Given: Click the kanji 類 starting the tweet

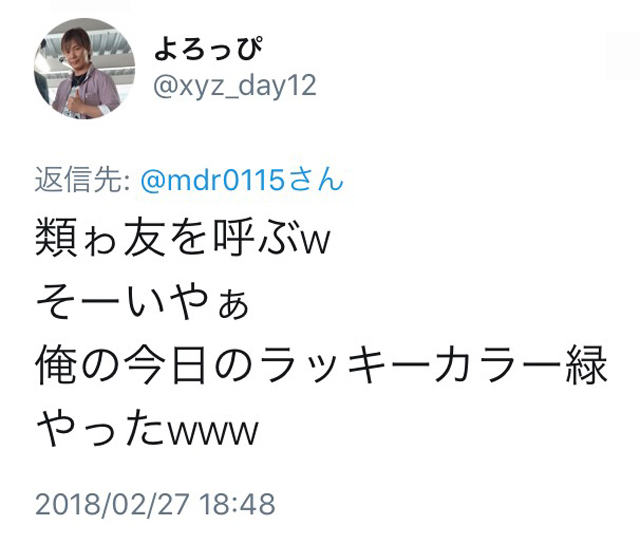Looking at the screenshot, I should click(x=56, y=238).
